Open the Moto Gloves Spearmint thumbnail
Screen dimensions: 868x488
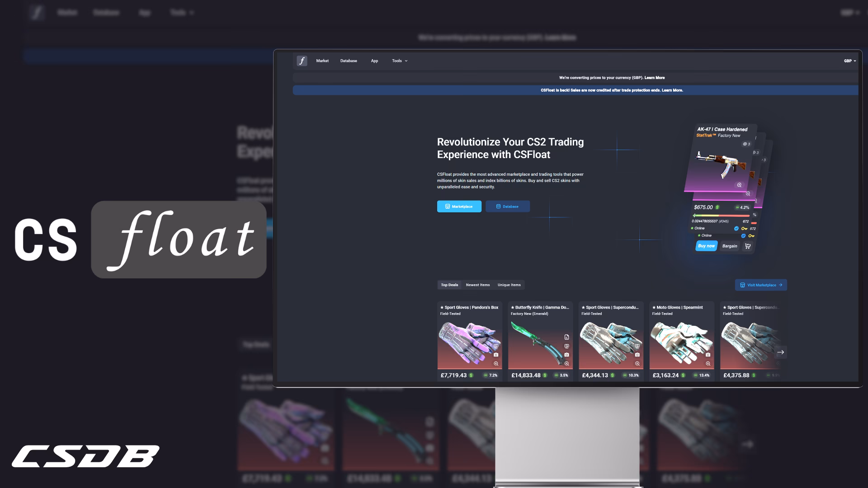tap(681, 343)
